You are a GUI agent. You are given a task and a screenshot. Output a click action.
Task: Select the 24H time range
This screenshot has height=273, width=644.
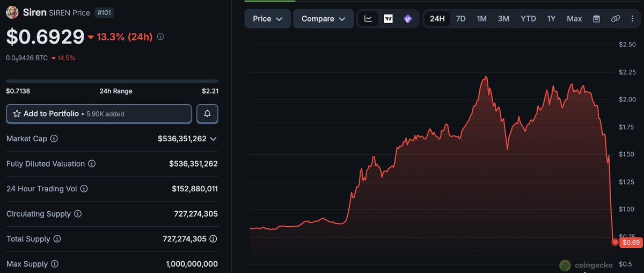pos(437,19)
